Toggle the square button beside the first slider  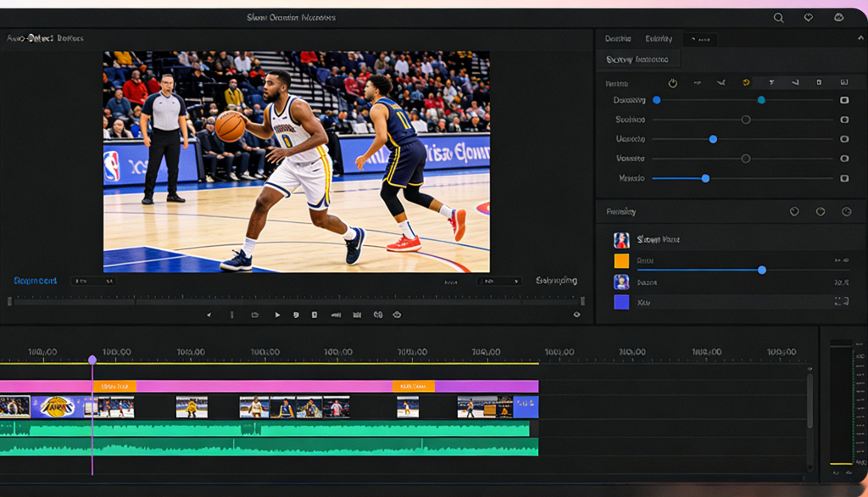(x=844, y=100)
